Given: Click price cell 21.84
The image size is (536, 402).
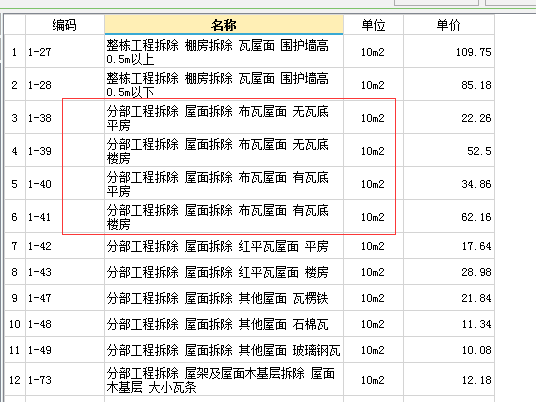Looking at the screenshot, I should click(449, 298).
